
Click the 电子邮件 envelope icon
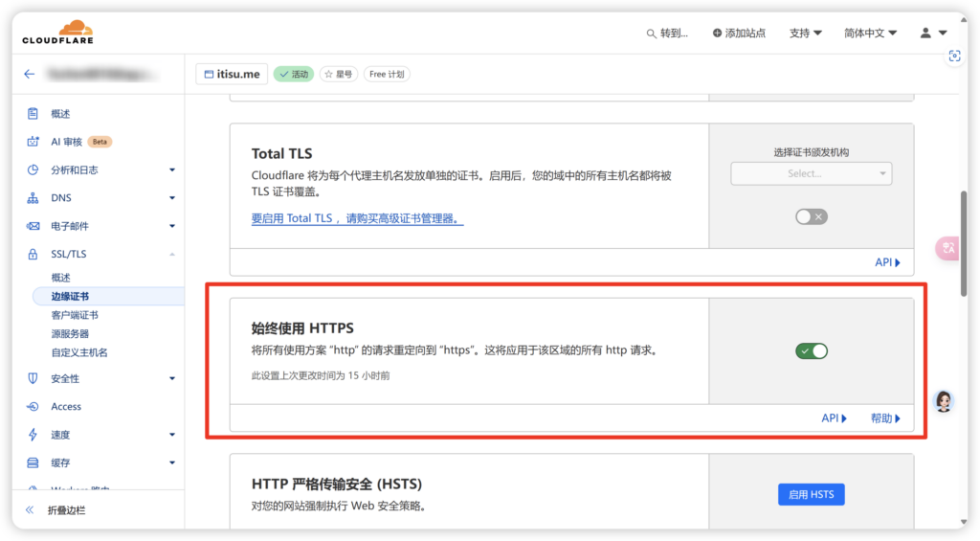pos(33,226)
